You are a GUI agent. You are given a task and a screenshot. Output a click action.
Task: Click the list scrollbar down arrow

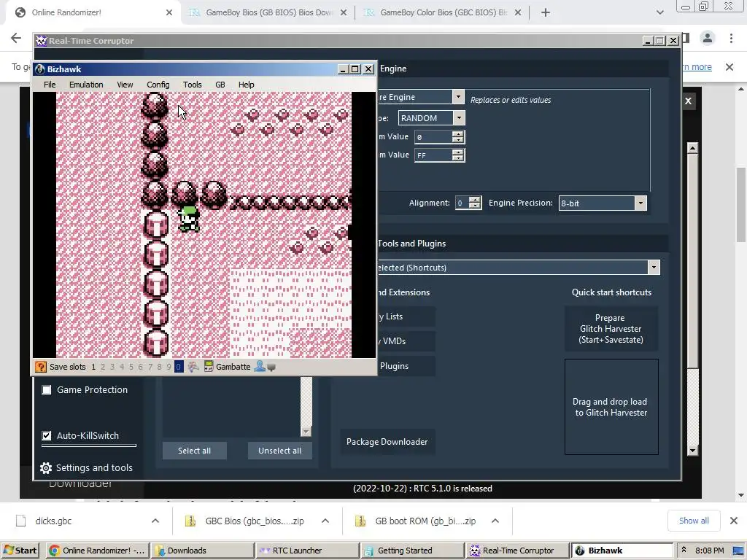(306, 432)
